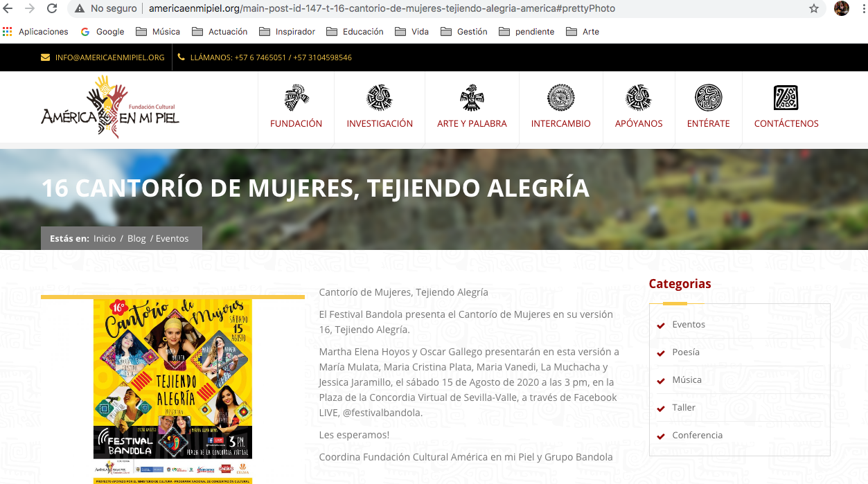Viewport: 868px width, 484px height.
Task: Click the Entérate spiral icon
Action: click(x=708, y=98)
